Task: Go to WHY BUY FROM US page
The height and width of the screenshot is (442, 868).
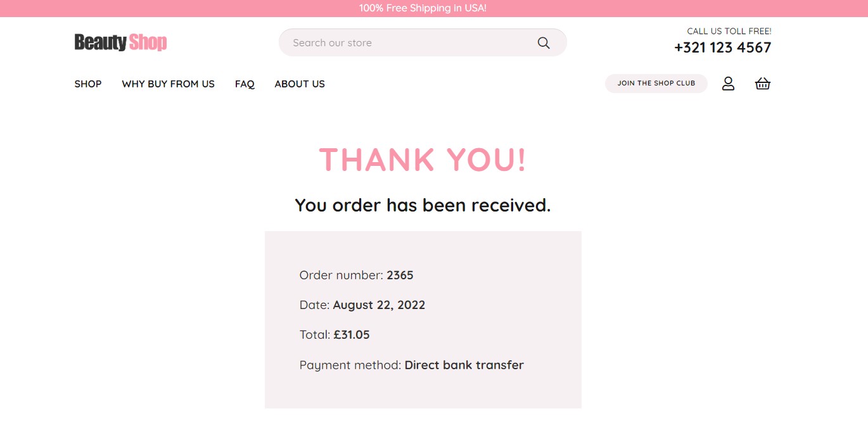Action: (169, 84)
